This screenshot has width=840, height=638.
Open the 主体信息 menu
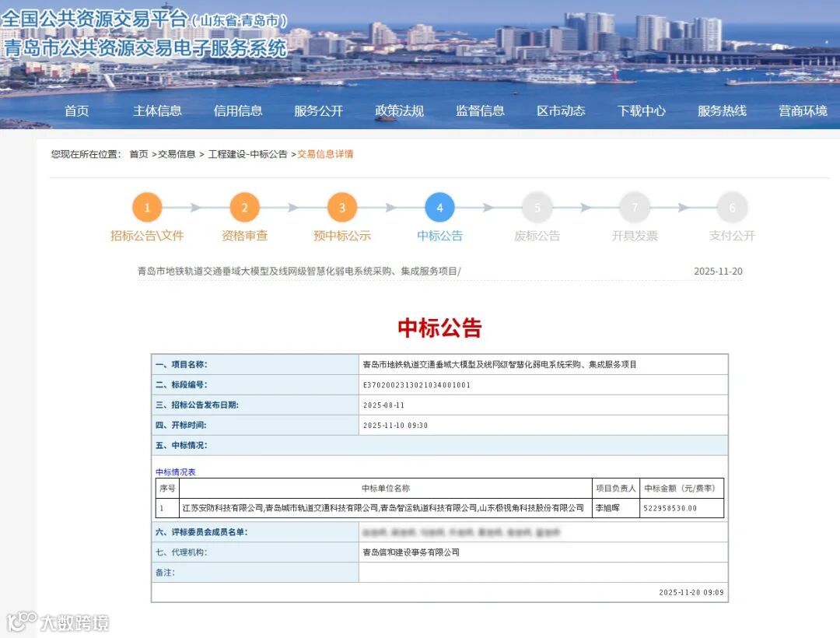point(158,110)
